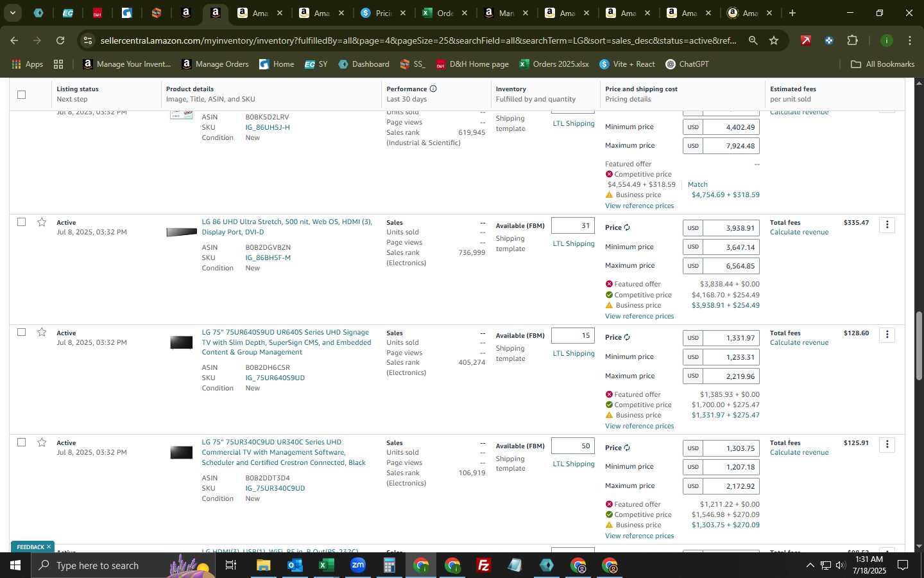Favorite the LG 86 UHD Ultra Stretch listing star

[x=42, y=222]
